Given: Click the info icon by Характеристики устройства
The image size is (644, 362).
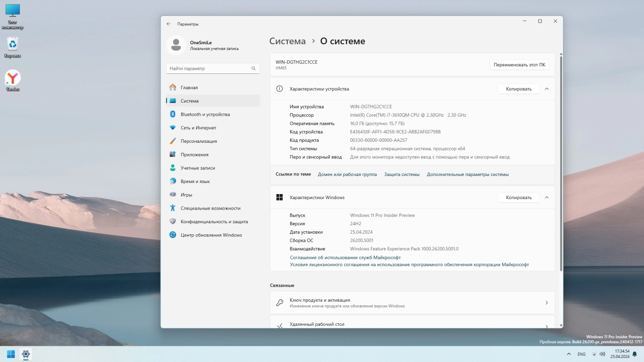Looking at the screenshot, I should (x=280, y=89).
